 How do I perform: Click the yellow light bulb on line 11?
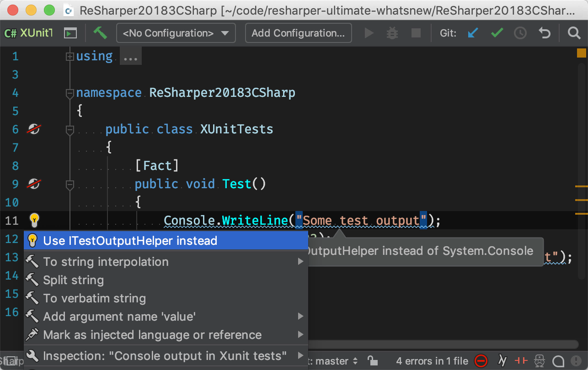click(34, 220)
